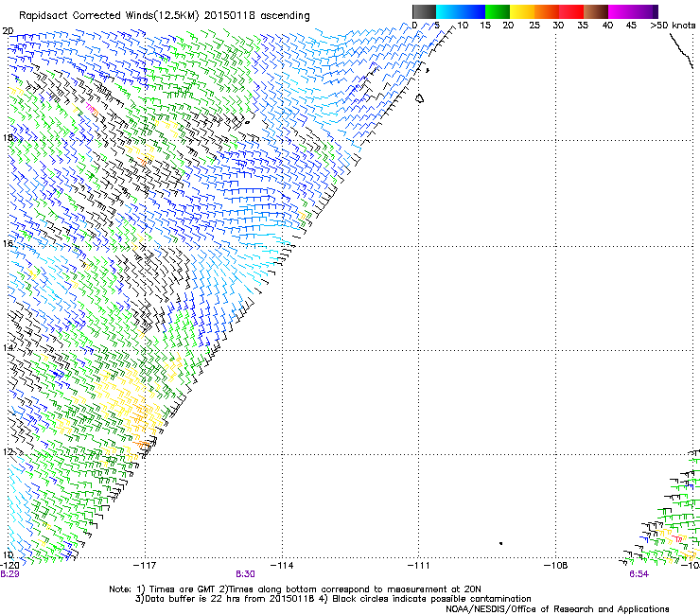Click the brown 35-40 knots legend segment
The image size is (700, 615).
596,11
